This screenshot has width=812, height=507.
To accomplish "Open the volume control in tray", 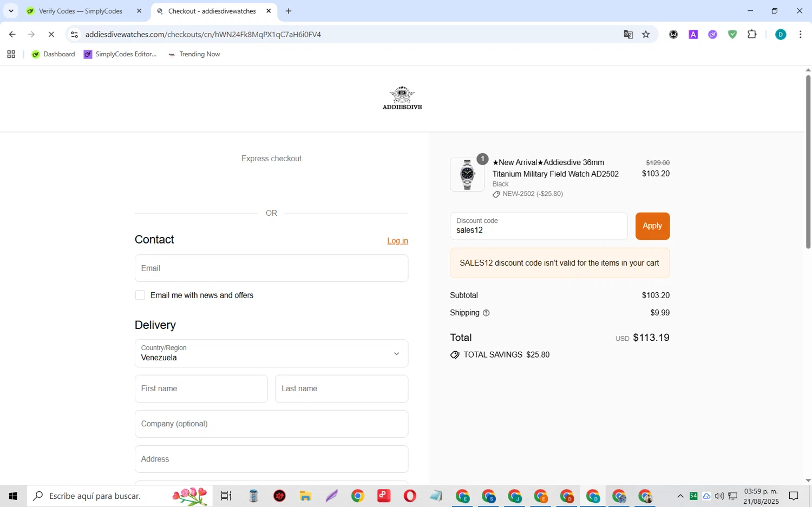I will pyautogui.click(x=719, y=496).
